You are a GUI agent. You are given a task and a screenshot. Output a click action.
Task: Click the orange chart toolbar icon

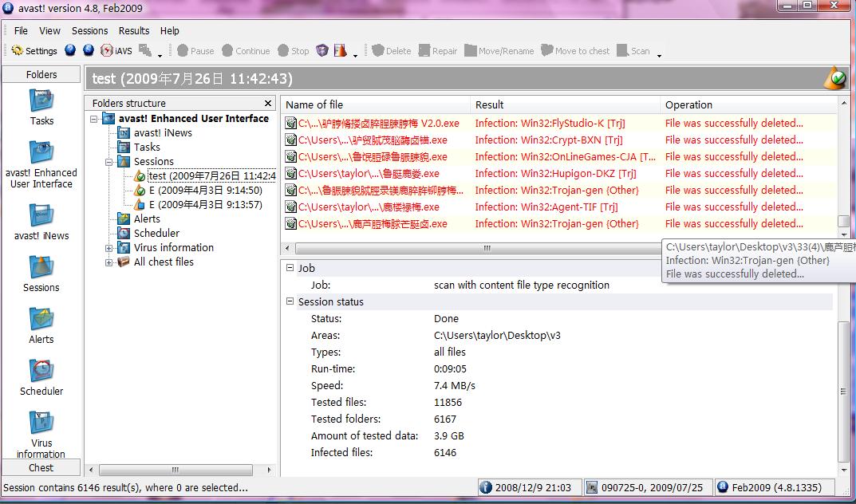coord(340,51)
